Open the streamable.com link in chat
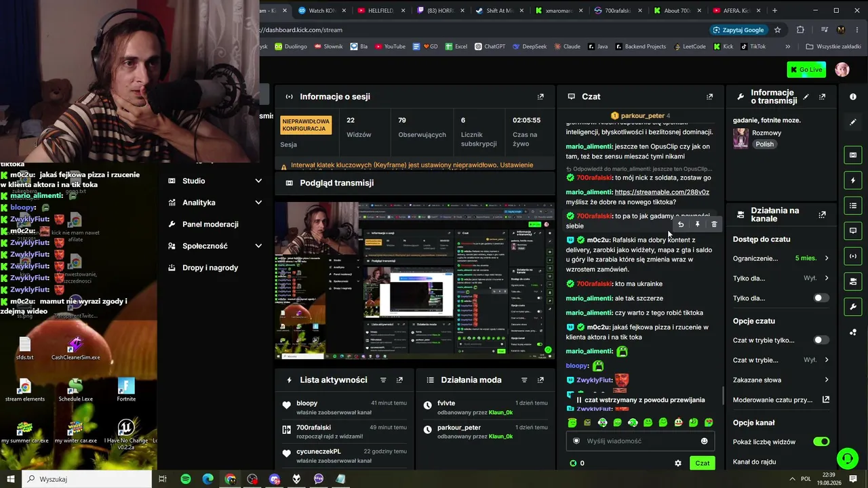 click(x=662, y=192)
